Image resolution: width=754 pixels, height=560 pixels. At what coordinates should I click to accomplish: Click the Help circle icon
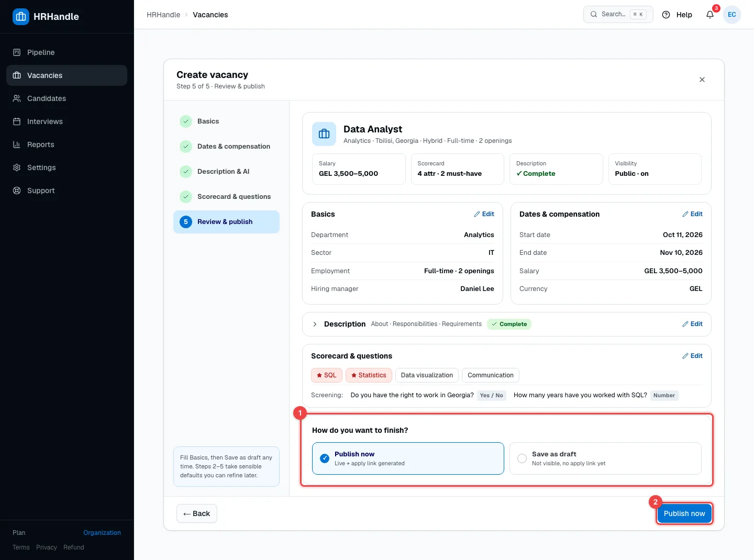coord(666,15)
